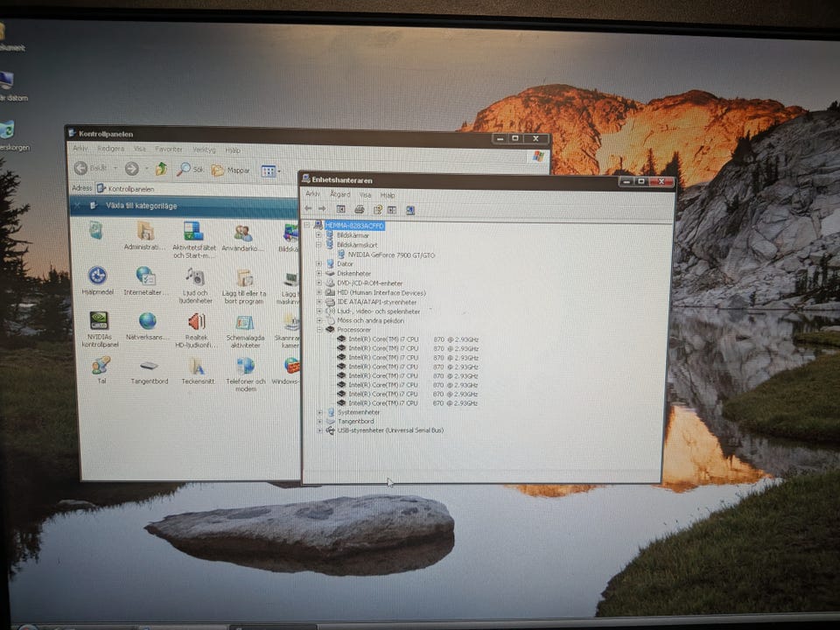The height and width of the screenshot is (630, 840).
Task: Click the Up folder toolbar icon in Kontrollpanelen
Action: pyautogui.click(x=161, y=169)
